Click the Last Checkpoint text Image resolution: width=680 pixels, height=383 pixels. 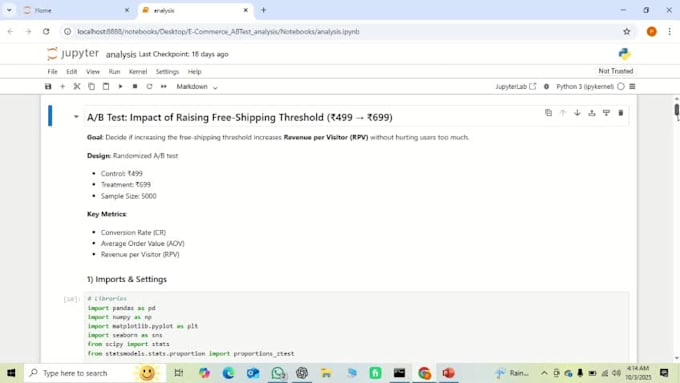click(183, 54)
